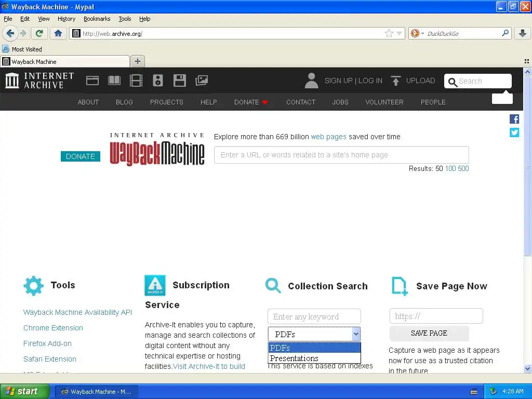
Task: Click the Collection Search magnifier icon
Action: coord(273,286)
